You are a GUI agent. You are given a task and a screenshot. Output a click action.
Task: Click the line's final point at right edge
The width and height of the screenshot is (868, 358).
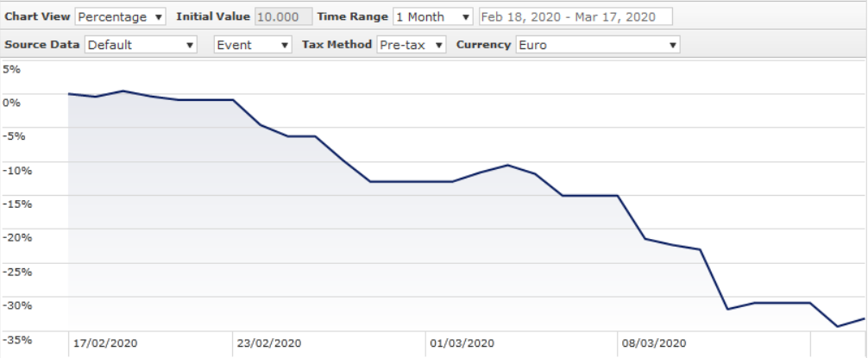[x=864, y=319]
